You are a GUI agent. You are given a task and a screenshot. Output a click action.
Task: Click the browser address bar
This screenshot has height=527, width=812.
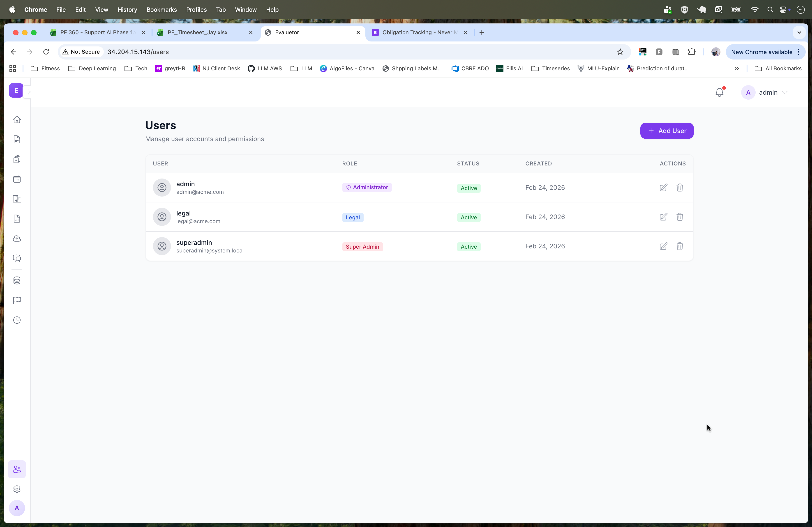pos(239,52)
